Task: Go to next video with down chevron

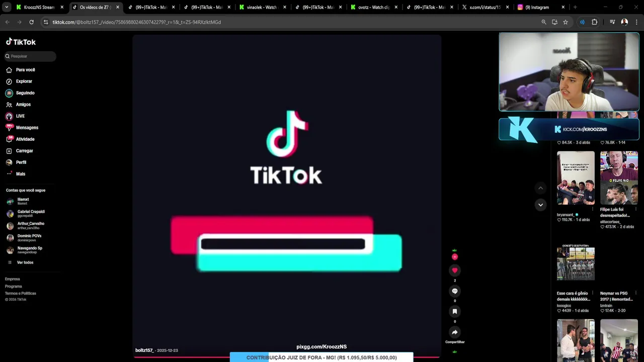Action: point(540,205)
